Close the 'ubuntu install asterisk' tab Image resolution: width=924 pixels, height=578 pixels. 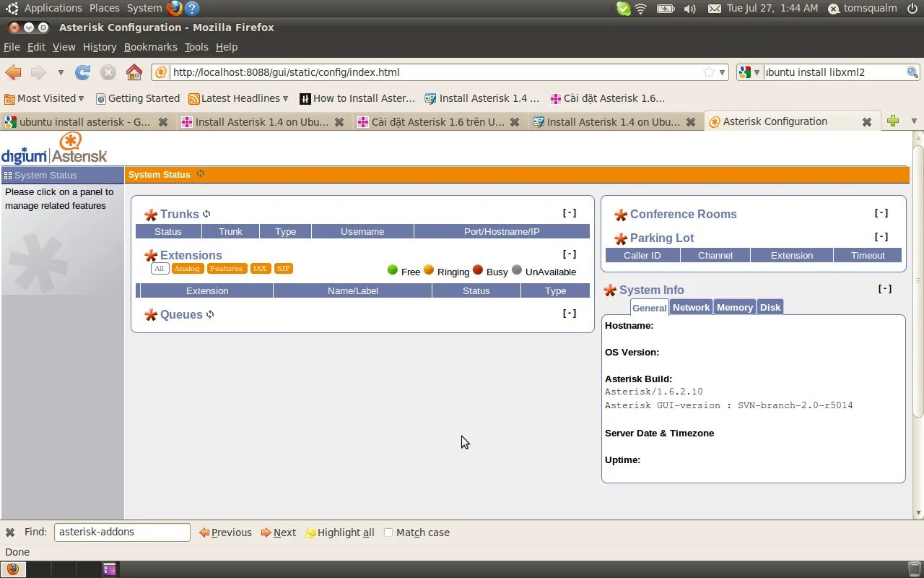coord(163,122)
